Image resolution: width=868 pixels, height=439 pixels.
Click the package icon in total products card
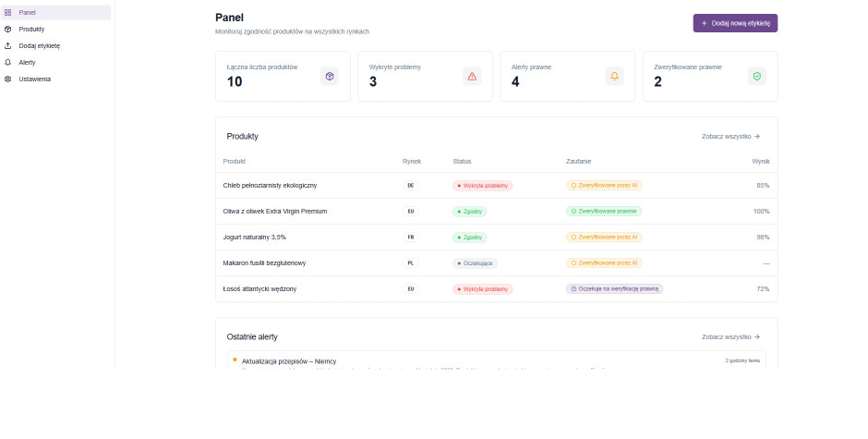click(x=330, y=77)
